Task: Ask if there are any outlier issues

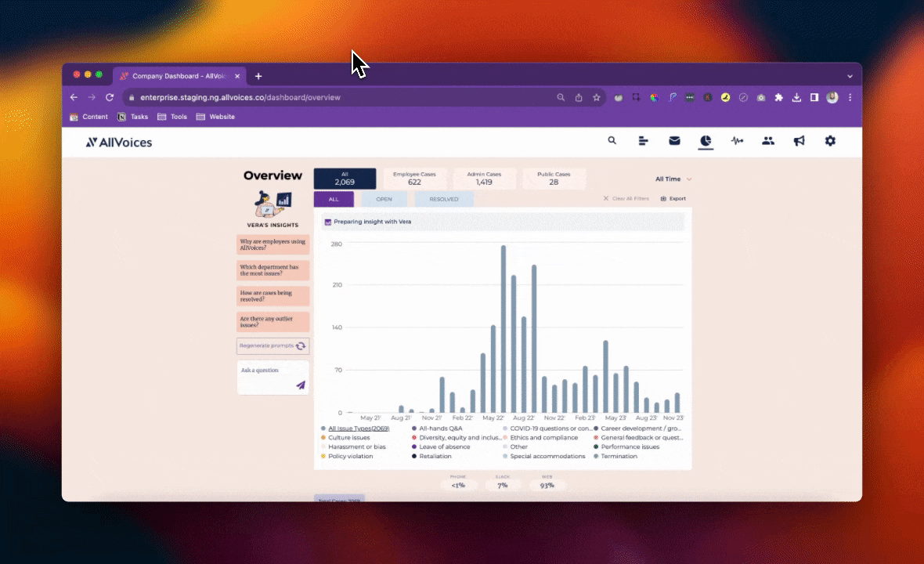Action: pos(273,322)
